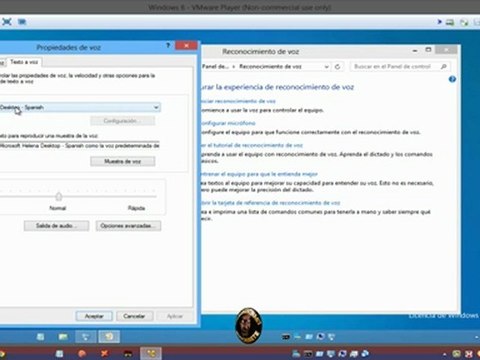
Task: Click the active VMware Player button in host taskbar
Action: pyautogui.click(x=151, y=353)
